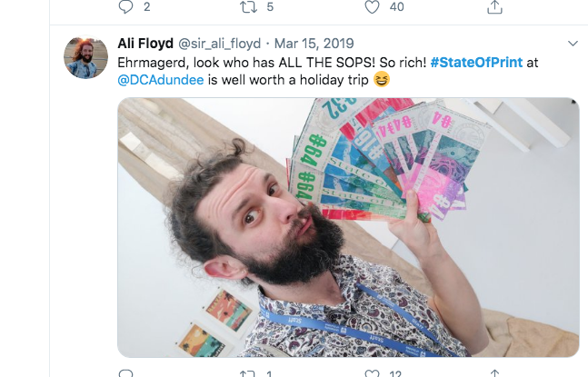Retweet the tweet with 5 retweets
Viewport: 588px width, 377px height.
click(x=247, y=7)
